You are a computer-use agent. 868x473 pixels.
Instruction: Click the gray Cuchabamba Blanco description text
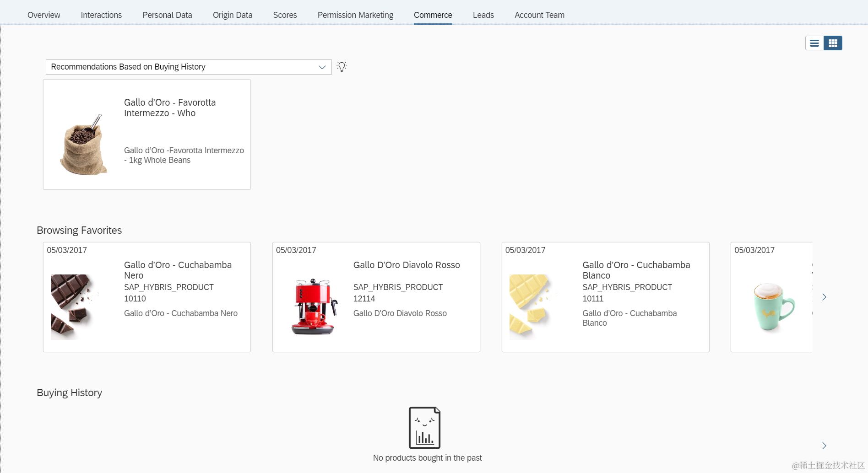coord(629,318)
